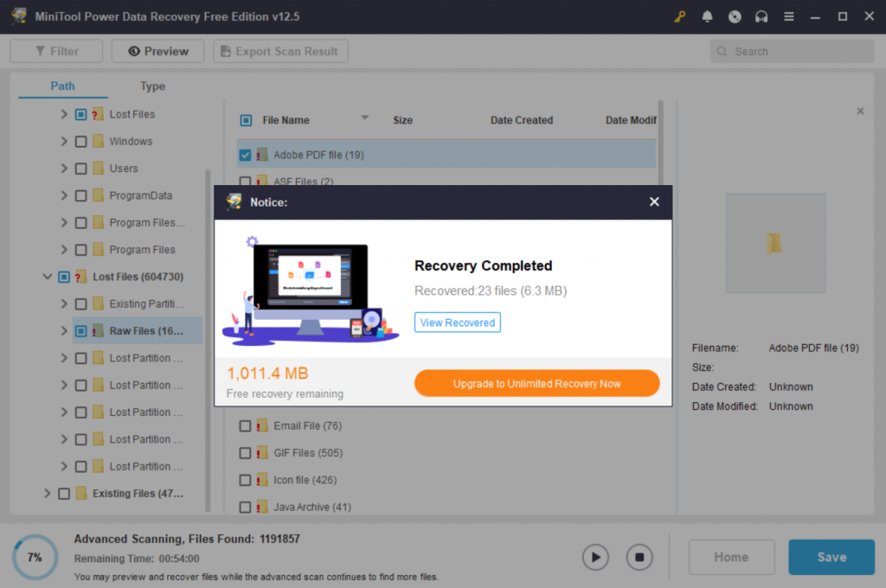Switch to the Type tab
Viewport: 886px width, 588px height.
pos(152,86)
